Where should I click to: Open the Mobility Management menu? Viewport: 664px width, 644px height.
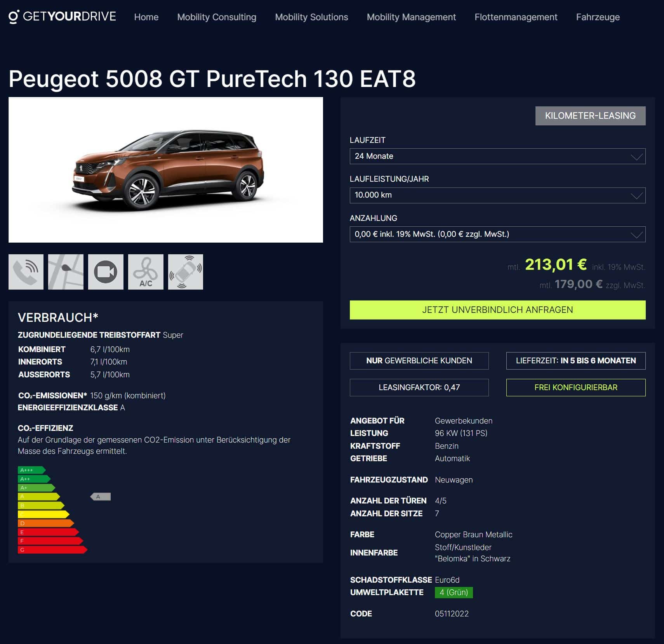coord(411,17)
